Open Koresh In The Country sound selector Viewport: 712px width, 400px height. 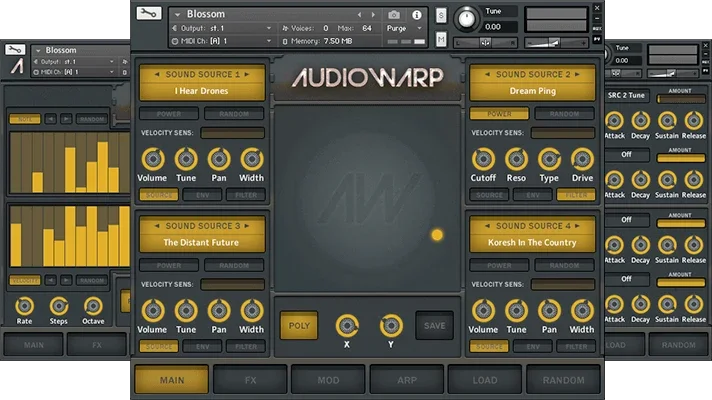tap(532, 242)
